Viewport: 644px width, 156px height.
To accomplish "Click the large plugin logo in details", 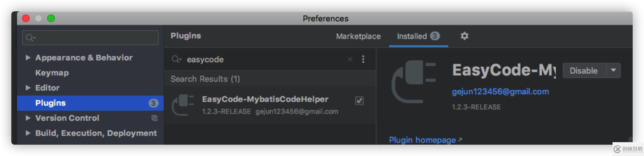I will (414, 82).
